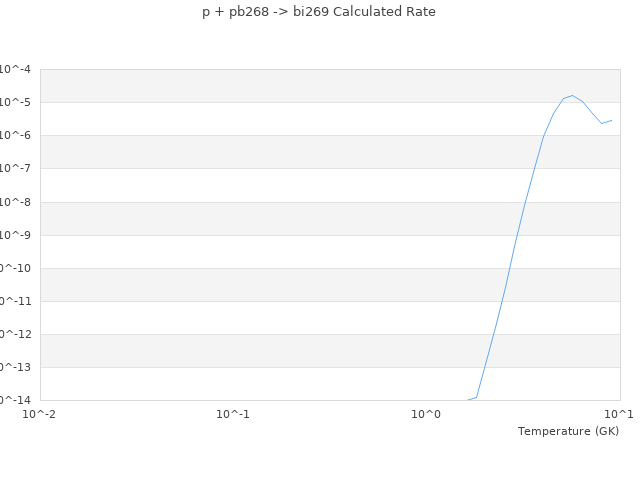Click the chart title 'p + pb268 -> bi269 Calculated Rate'
640x480 pixels.
point(319,12)
